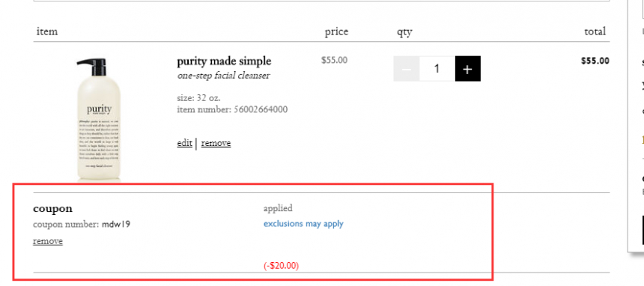Viewport: 644px width, 286px height.
Task: Click the item number 56002664000 text
Action: (232, 110)
